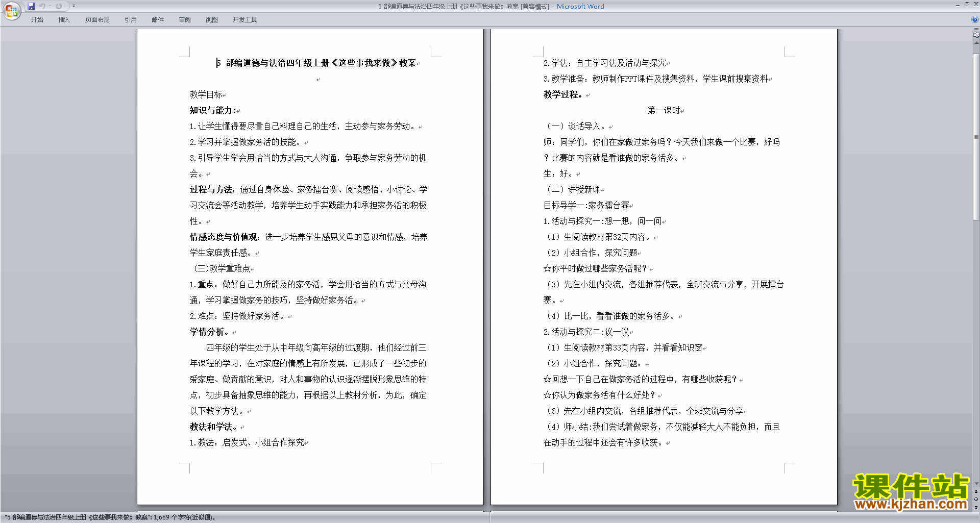Click the document split bar handle
Viewport: 980px width, 523px height.
pos(976,29)
